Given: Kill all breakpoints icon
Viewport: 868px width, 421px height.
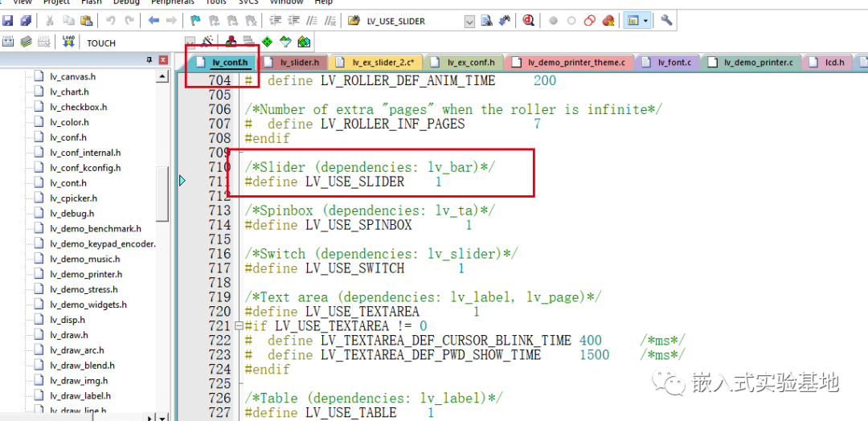Looking at the screenshot, I should tap(608, 21).
